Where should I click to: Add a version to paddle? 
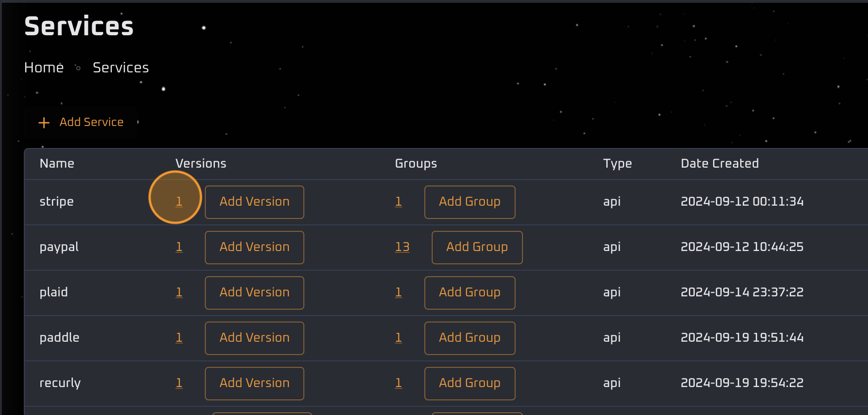(x=254, y=338)
